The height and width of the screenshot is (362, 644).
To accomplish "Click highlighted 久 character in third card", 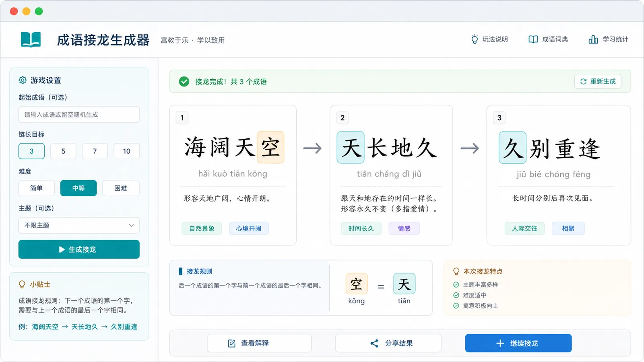I will 512,148.
